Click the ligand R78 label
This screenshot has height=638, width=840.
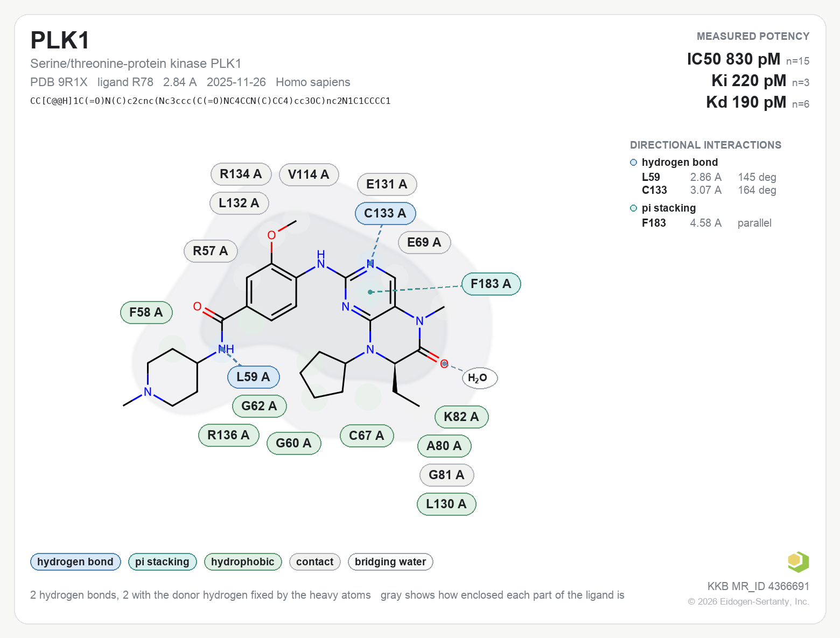(x=125, y=82)
